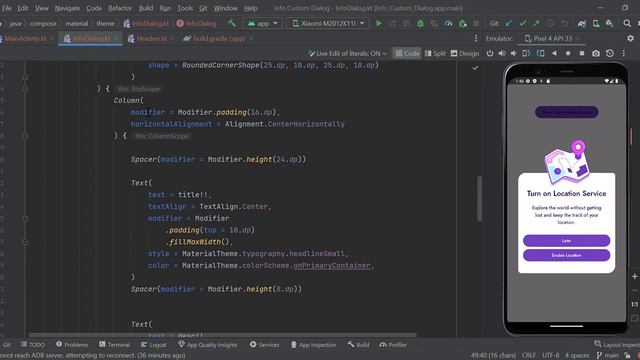
Task: Switch to Headers.kt tab
Action: [x=151, y=38]
